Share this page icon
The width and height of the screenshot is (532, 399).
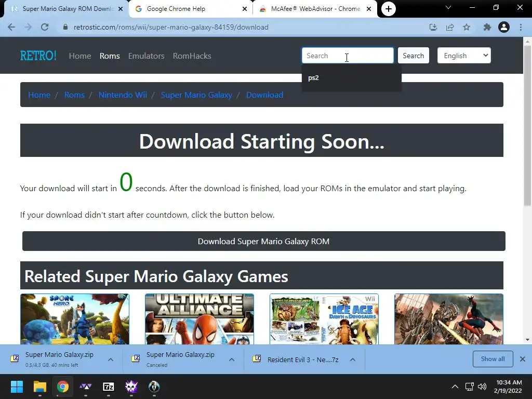click(450, 27)
